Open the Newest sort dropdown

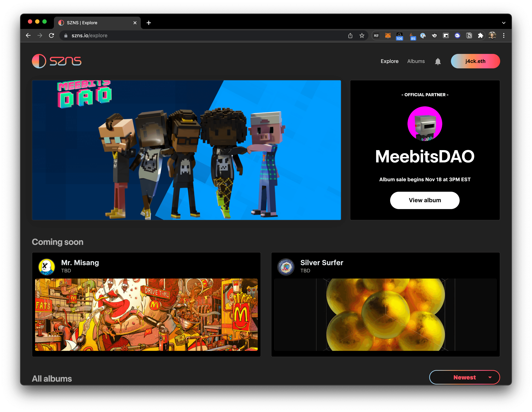[464, 377]
